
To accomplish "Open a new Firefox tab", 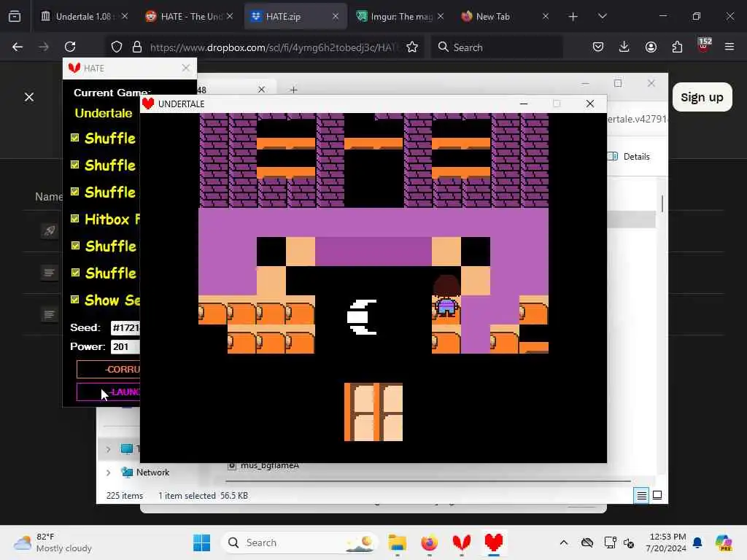I will (573, 17).
